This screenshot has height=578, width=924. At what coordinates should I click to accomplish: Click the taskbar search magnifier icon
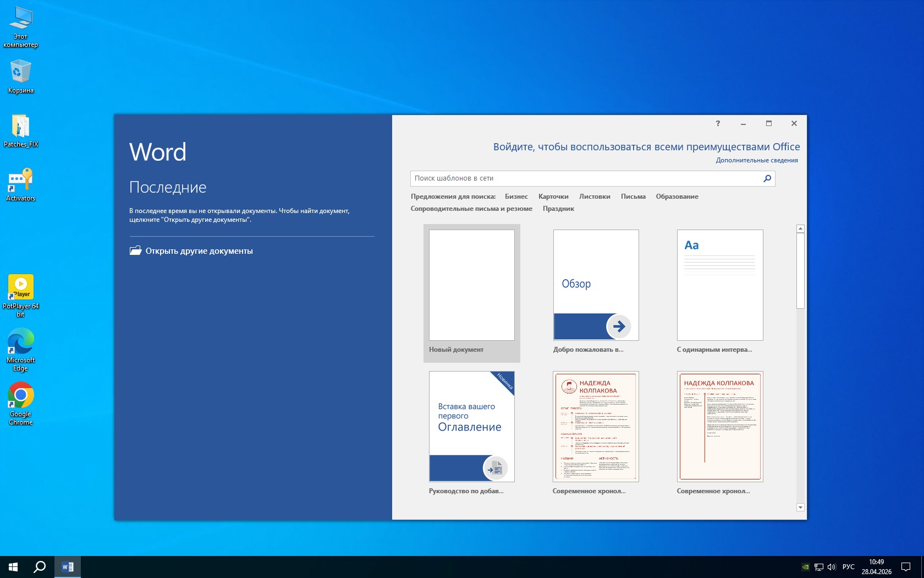(40, 566)
